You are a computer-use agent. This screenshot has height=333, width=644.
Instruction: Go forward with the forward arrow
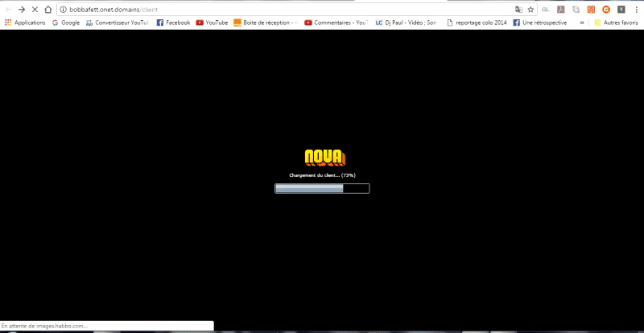click(x=22, y=10)
